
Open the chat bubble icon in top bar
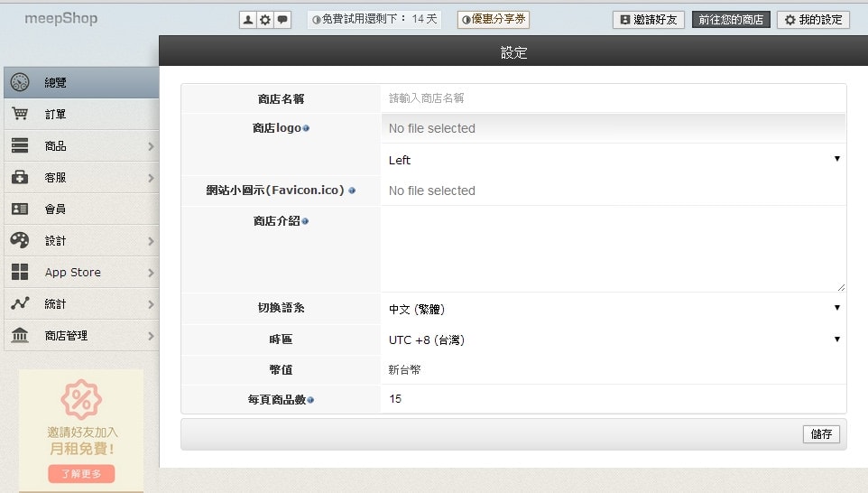pos(282,20)
